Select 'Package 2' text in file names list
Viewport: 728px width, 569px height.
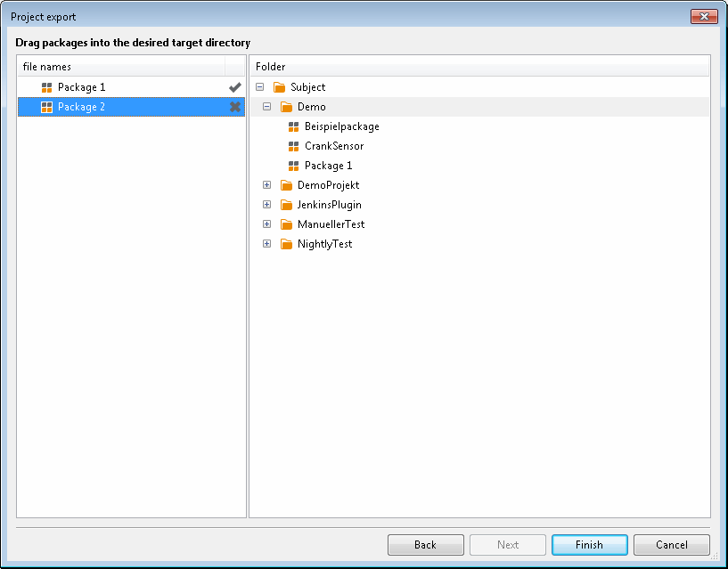tap(82, 107)
